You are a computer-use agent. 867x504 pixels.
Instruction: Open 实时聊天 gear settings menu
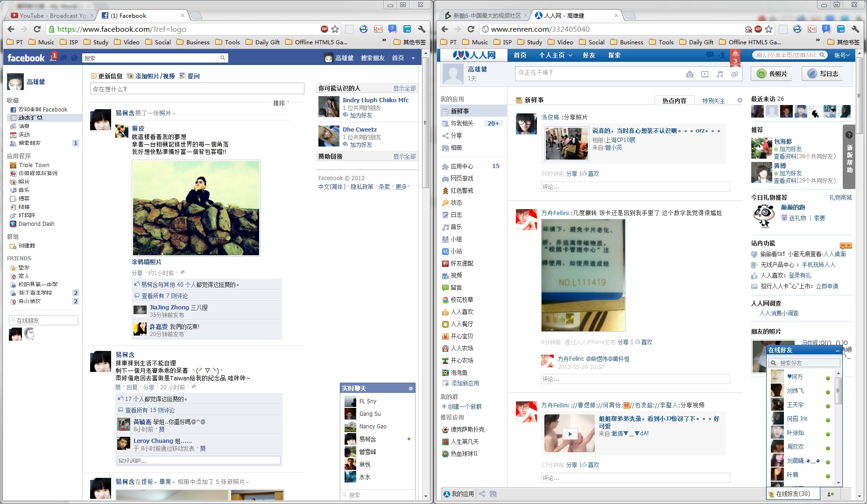pyautogui.click(x=411, y=388)
